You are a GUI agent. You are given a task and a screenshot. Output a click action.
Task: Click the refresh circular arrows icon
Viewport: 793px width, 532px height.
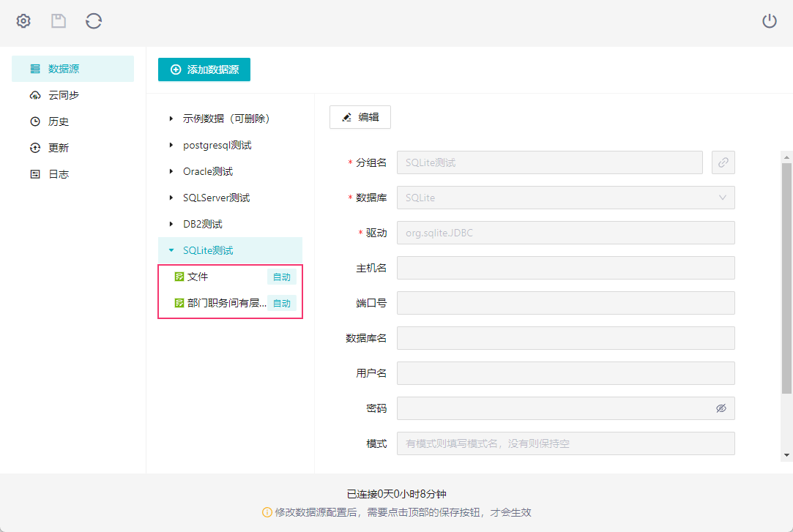pos(94,21)
